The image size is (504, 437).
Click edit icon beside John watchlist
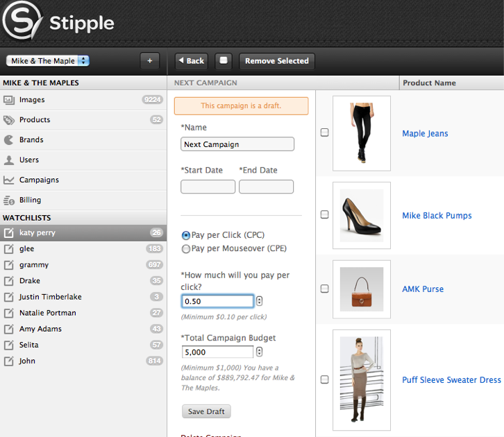click(9, 361)
